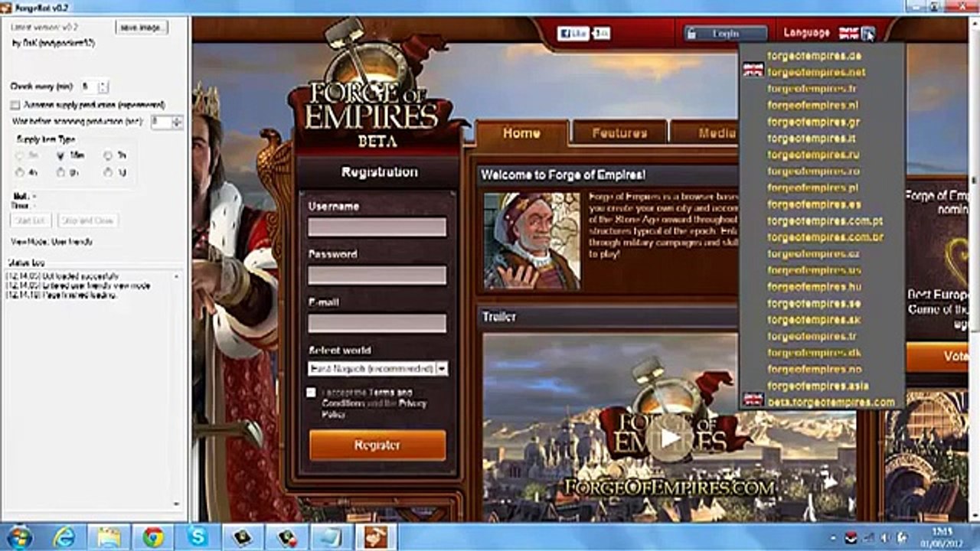The image size is (980, 551).
Task: Choose forgeofempires.se from language list
Action: 814,303
